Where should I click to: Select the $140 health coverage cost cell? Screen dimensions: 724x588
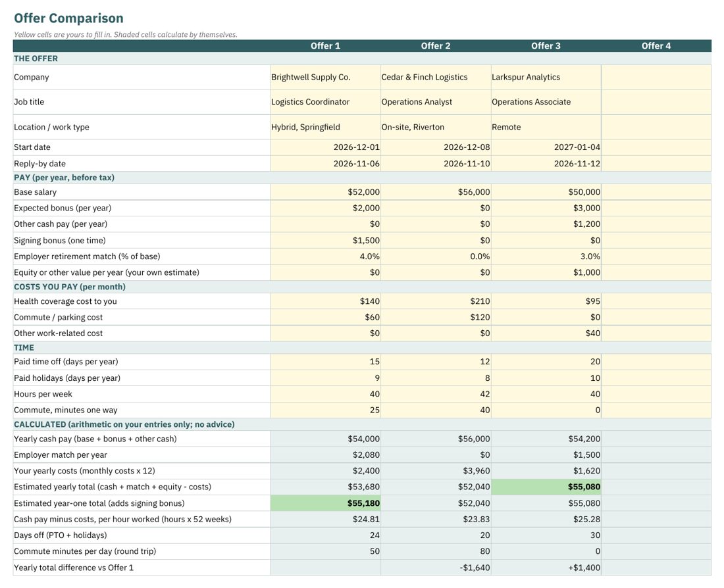tap(326, 301)
